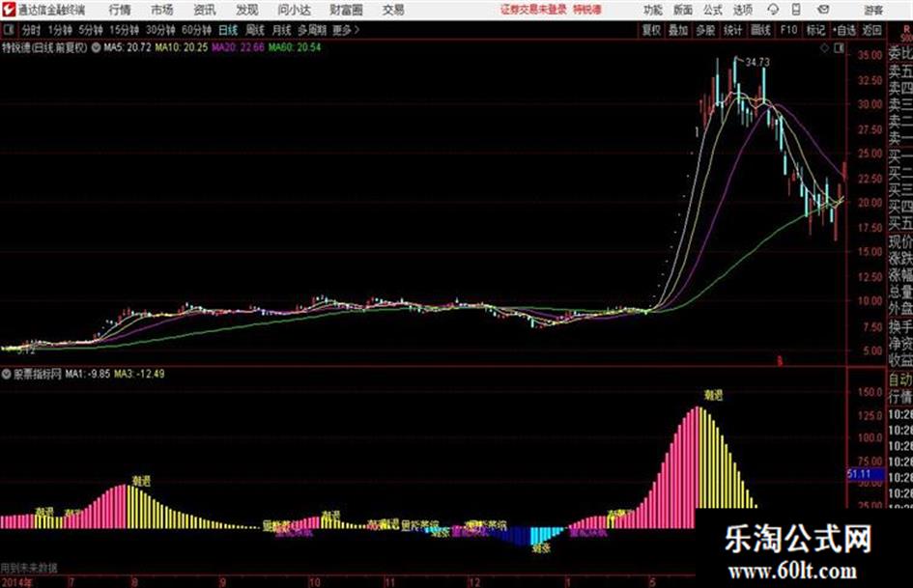This screenshot has width=913, height=588.
Task: Click the 股票指标网 indicator name
Action: coord(38,375)
